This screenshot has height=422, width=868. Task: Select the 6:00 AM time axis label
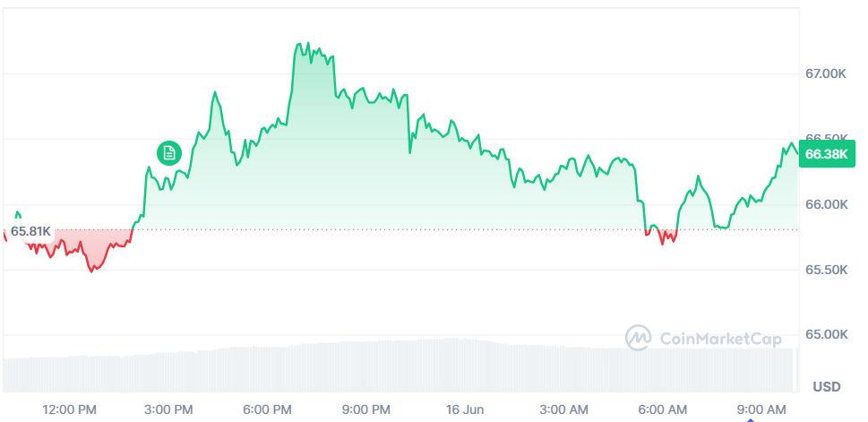[x=662, y=409]
